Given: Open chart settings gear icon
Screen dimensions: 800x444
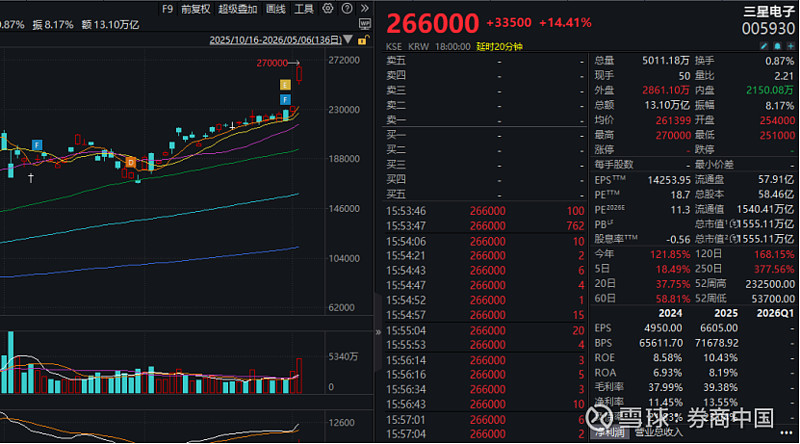Looking at the screenshot, I should click(328, 9).
